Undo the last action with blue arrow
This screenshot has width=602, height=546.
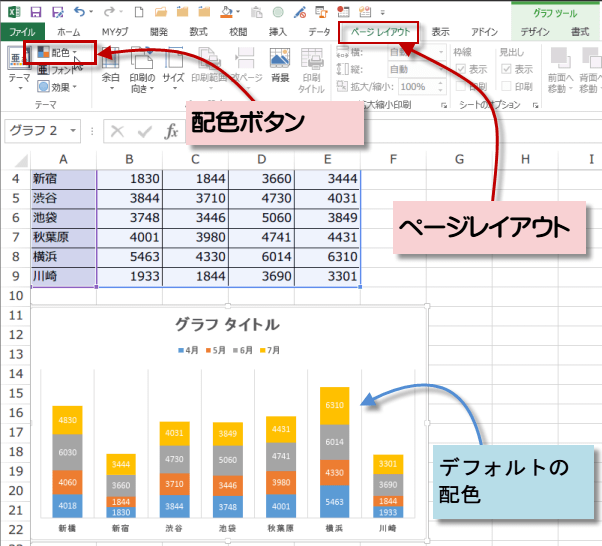79,12
